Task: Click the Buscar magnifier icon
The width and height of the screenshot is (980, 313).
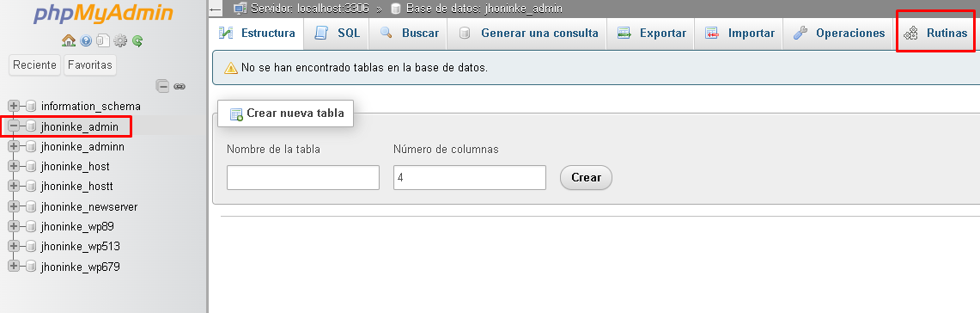Action: (x=387, y=34)
